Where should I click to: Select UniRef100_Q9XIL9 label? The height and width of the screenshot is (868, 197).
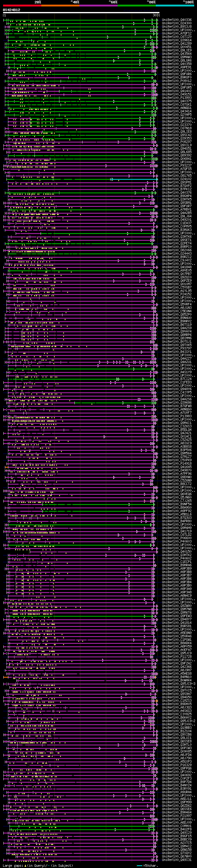tap(177, 145)
